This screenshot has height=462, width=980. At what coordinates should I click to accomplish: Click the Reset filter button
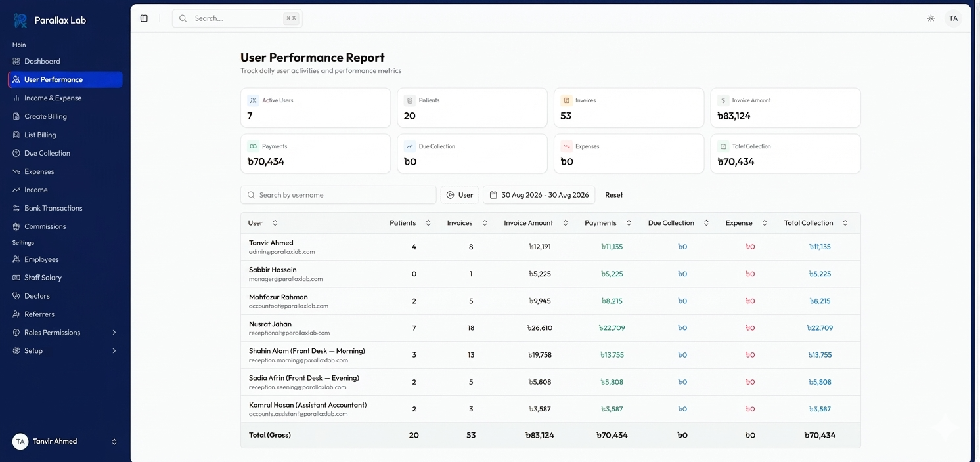(x=613, y=195)
